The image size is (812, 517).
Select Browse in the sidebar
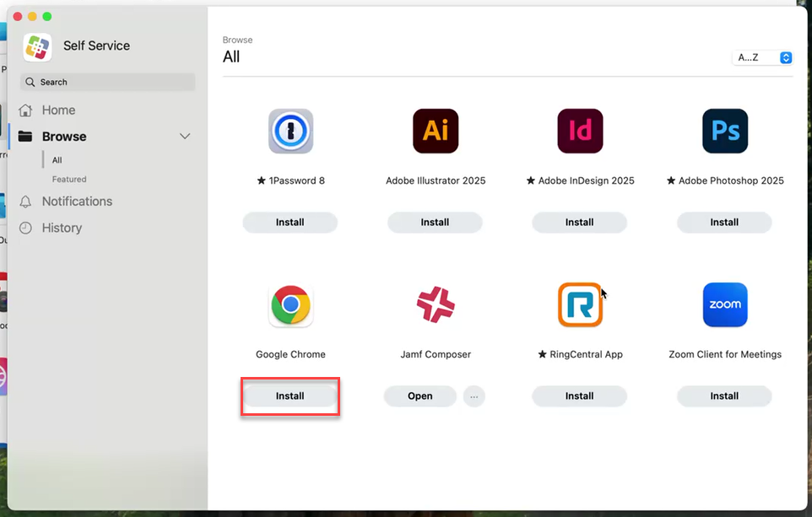click(x=64, y=137)
